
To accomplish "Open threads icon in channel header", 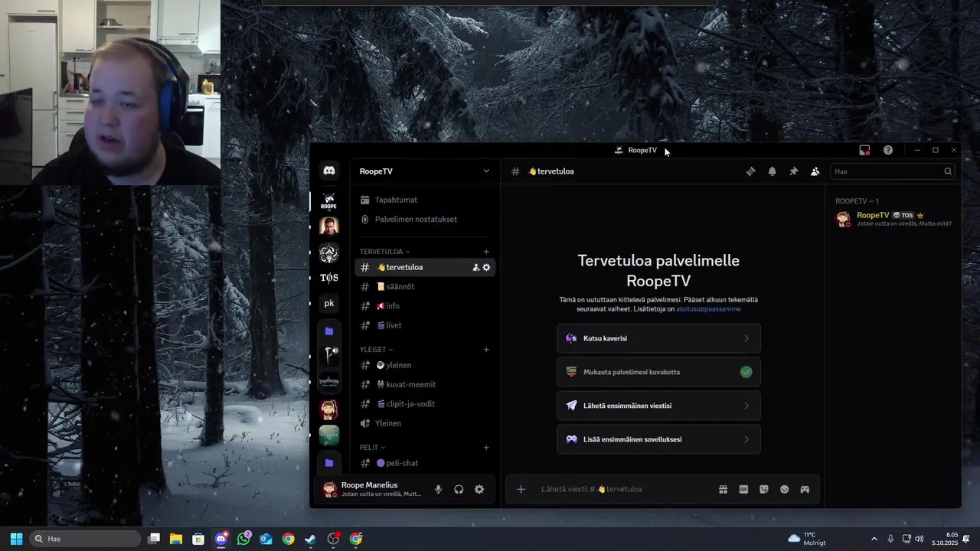I will pos(751,171).
